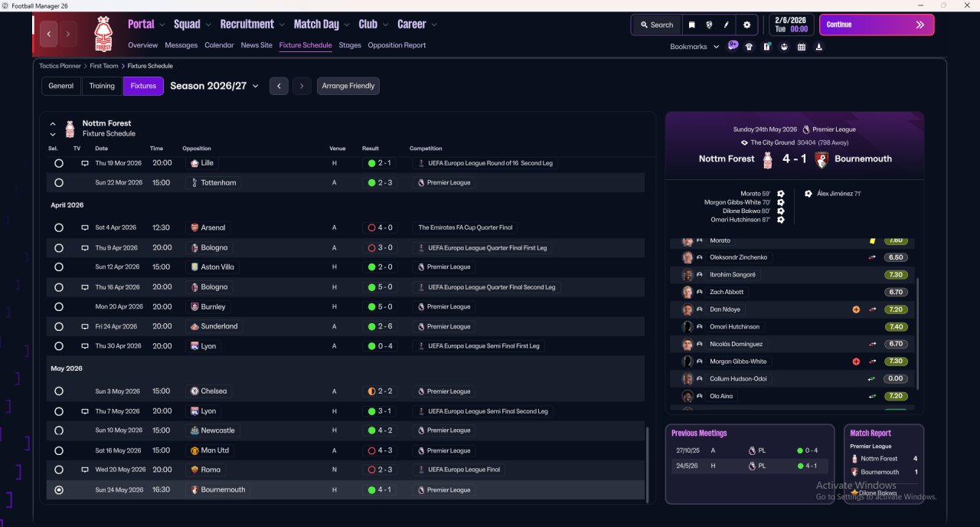Click Ola Aina's substitution arrows icon

[872, 396]
